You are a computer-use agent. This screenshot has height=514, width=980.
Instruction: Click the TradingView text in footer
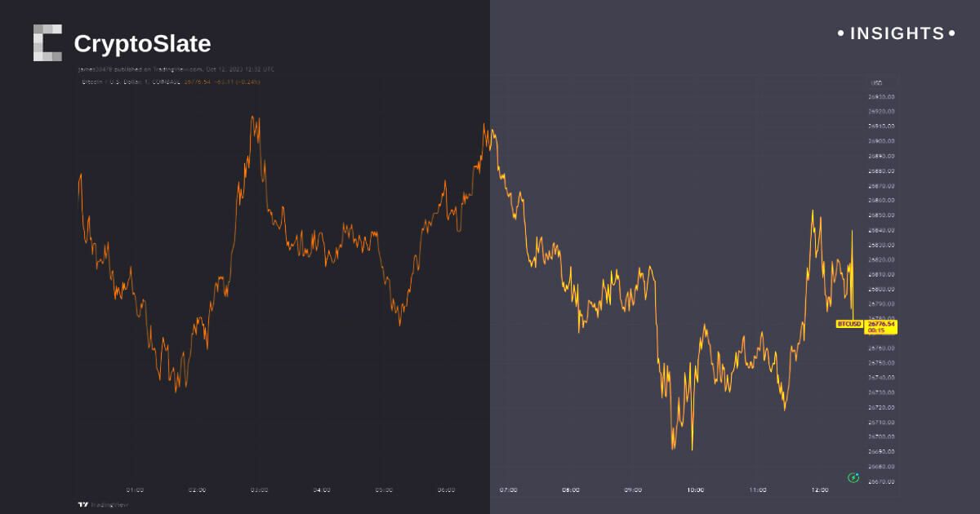click(x=102, y=505)
